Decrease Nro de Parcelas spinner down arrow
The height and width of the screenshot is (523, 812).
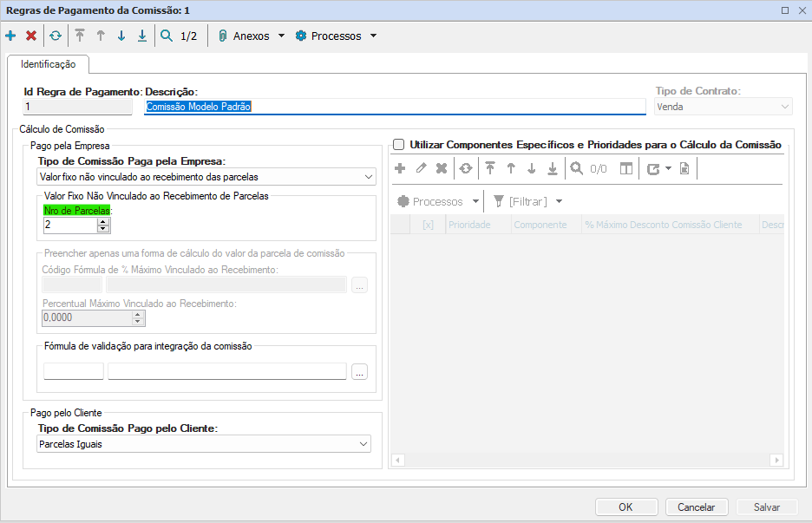[103, 228]
